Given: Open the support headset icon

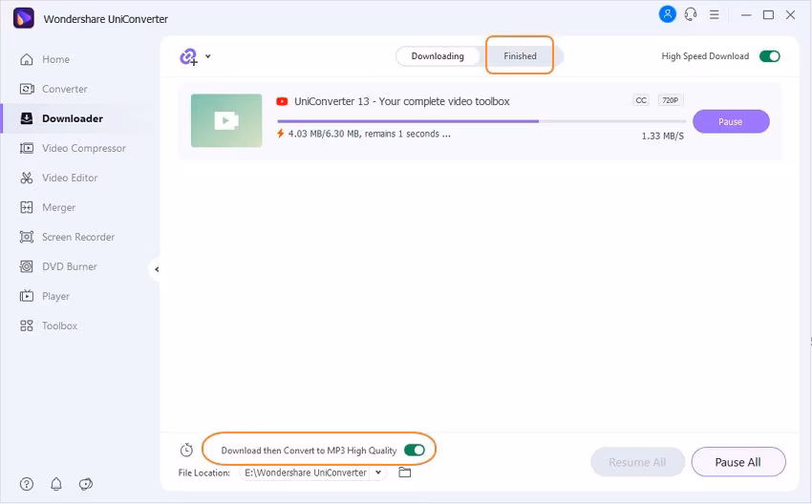Looking at the screenshot, I should tap(691, 14).
